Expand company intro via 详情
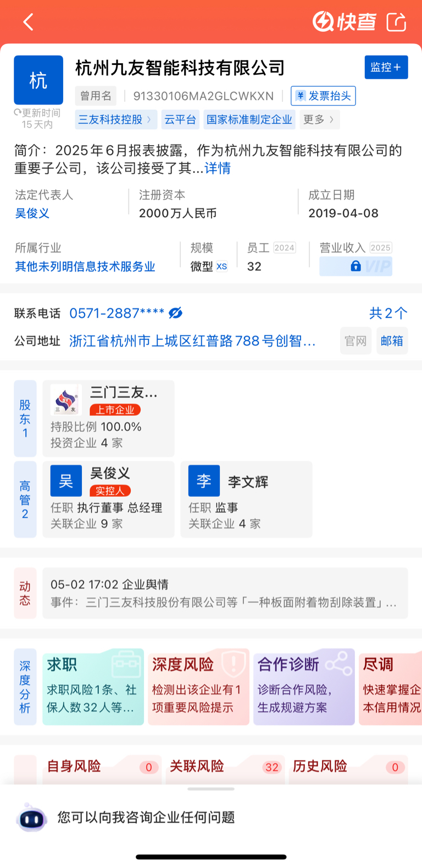 (x=218, y=168)
